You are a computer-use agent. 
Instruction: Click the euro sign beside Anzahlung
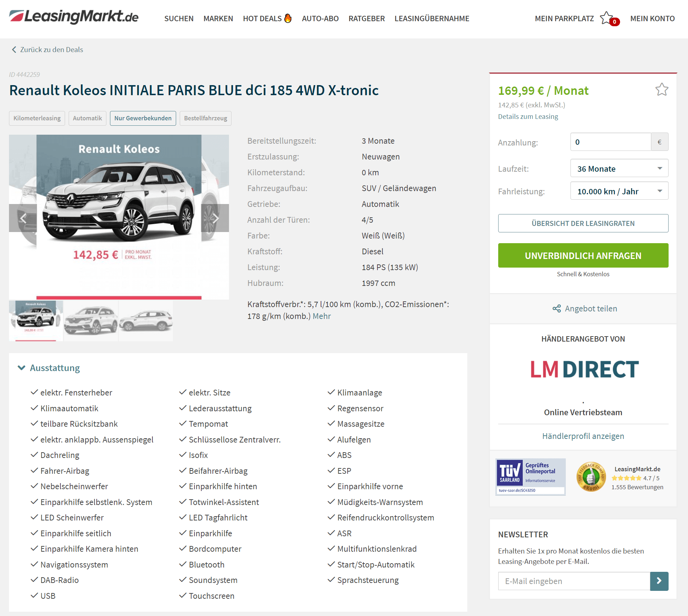[660, 142]
